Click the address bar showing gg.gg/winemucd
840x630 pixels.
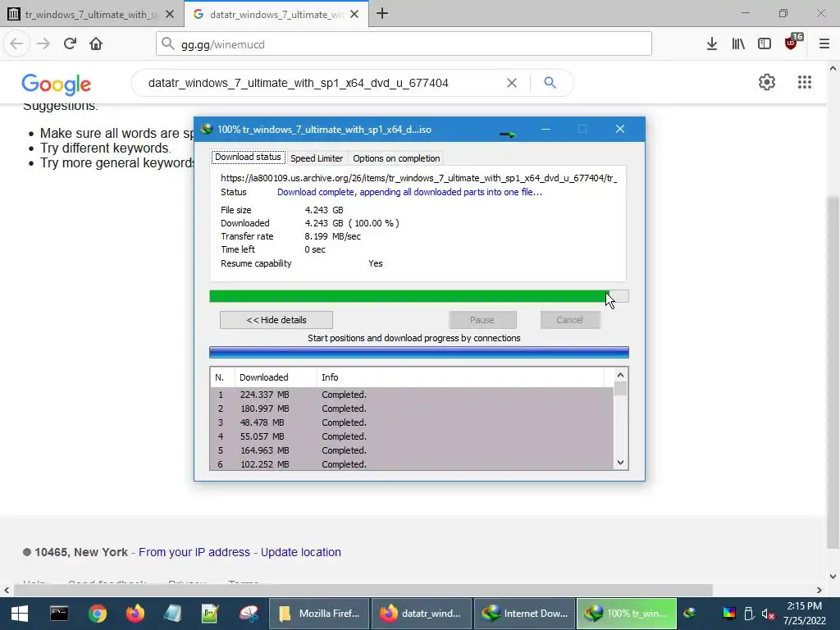404,44
